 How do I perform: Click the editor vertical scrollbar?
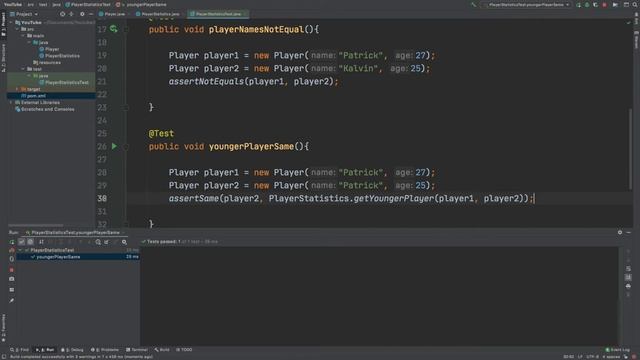(x=631, y=150)
